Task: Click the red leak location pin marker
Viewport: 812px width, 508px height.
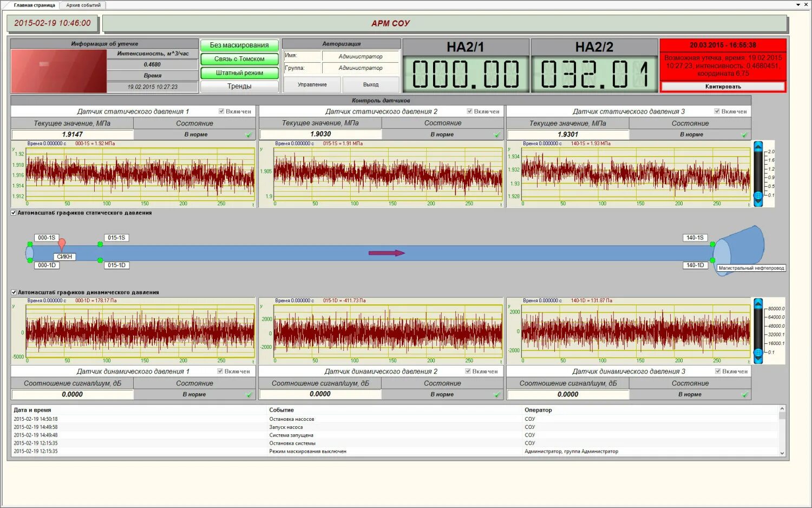Action: tap(62, 244)
